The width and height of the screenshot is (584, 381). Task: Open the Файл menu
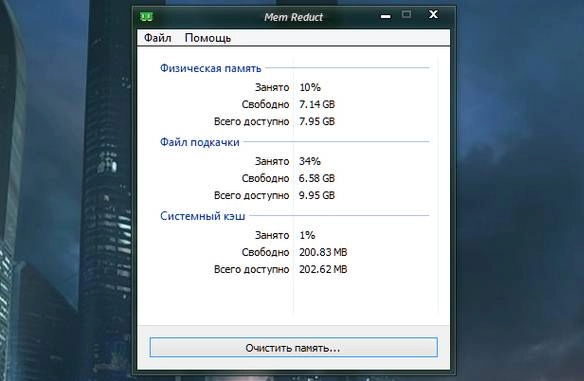click(158, 38)
